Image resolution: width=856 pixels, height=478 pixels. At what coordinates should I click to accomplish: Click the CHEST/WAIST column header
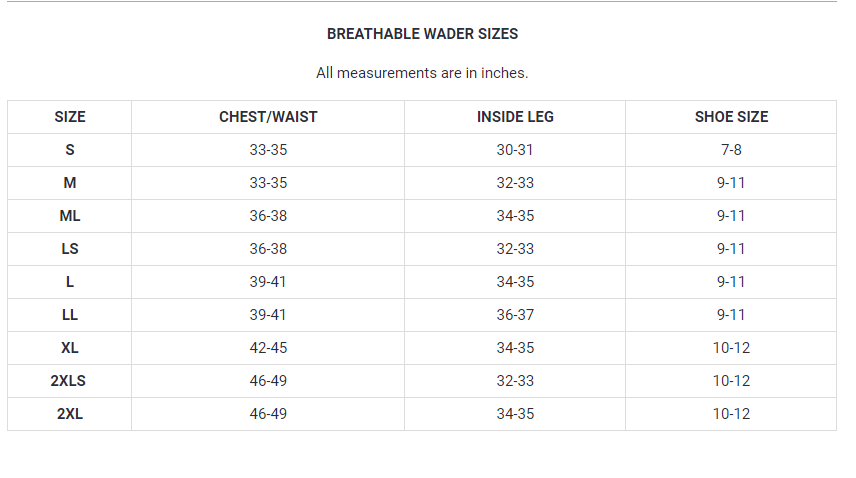[268, 117]
